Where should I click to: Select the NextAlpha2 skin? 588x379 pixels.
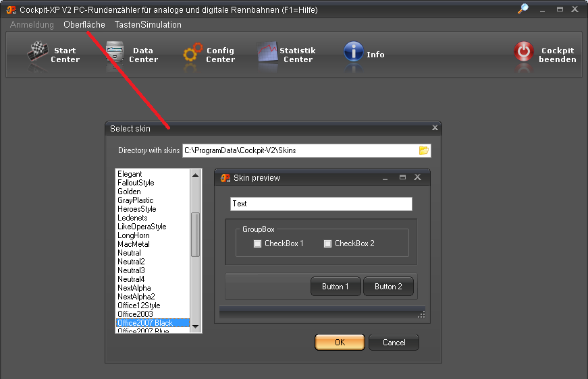[153, 297]
